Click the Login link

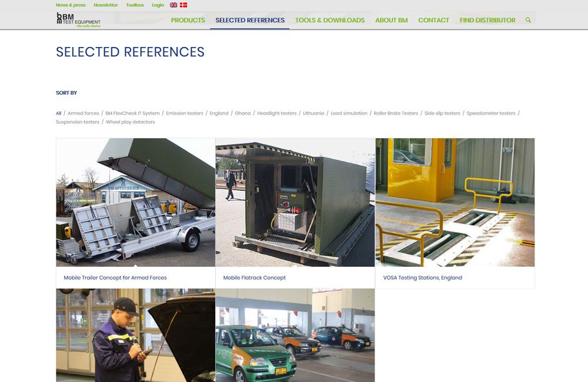click(158, 5)
